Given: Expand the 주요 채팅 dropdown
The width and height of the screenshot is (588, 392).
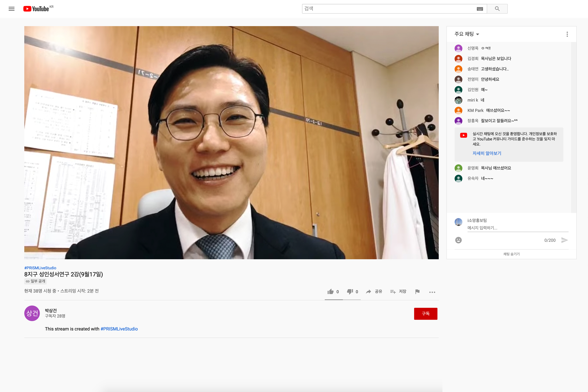Looking at the screenshot, I should tap(466, 34).
